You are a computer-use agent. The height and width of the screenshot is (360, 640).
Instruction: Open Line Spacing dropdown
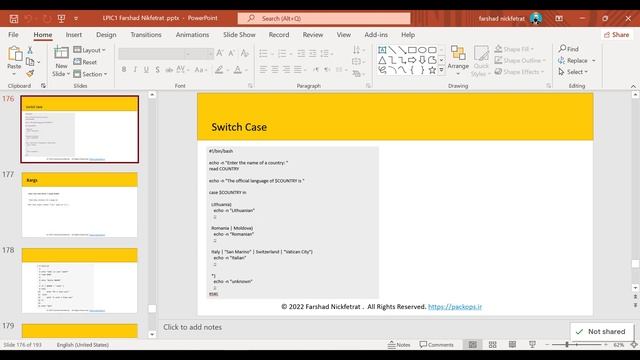(x=327, y=53)
